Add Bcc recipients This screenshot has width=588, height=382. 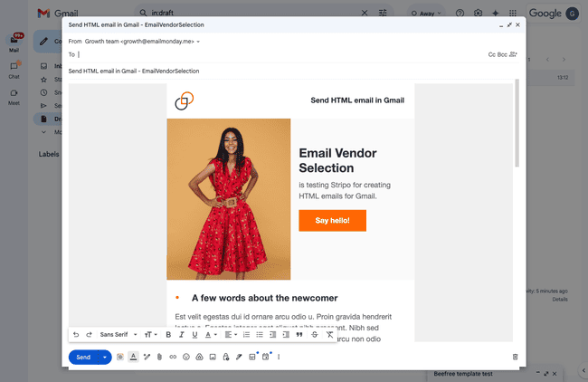click(x=502, y=54)
